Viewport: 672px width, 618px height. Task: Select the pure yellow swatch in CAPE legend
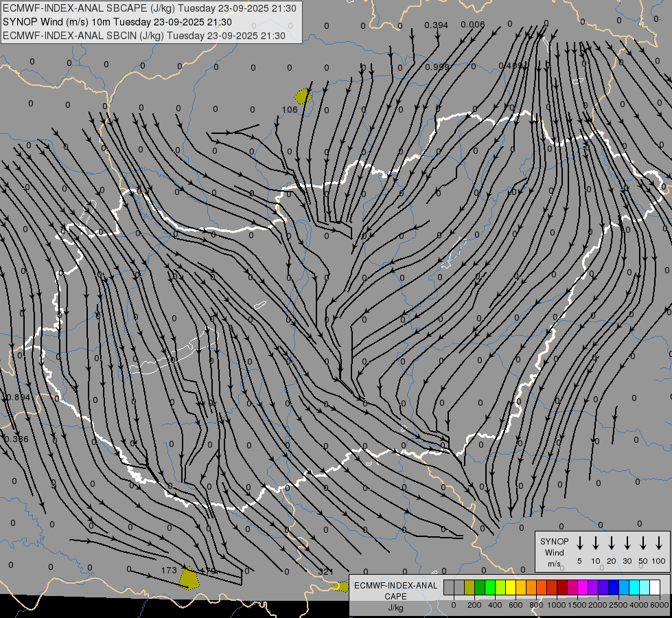point(511,587)
